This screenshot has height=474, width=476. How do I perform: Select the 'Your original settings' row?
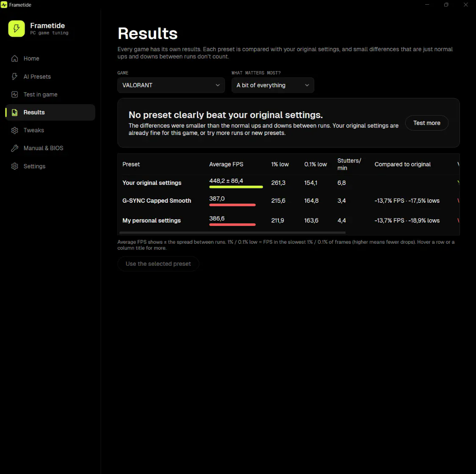288,183
